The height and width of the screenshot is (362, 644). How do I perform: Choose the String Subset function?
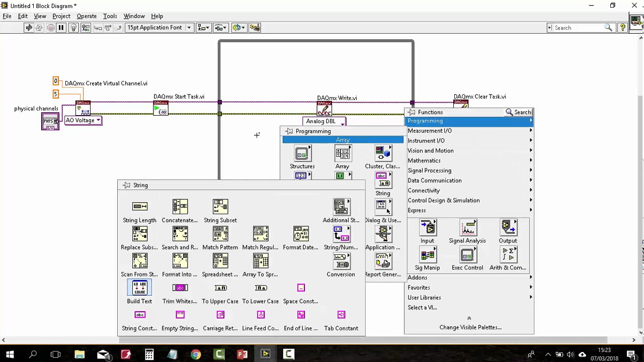[x=220, y=206]
